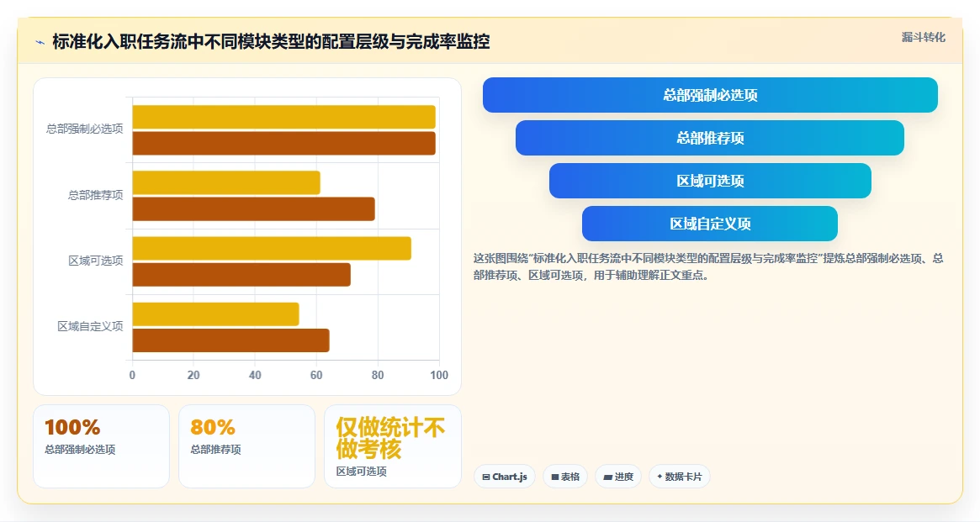Click the 总部强制必选项 chart axis label
Screen dimensions: 980x522
coord(84,129)
